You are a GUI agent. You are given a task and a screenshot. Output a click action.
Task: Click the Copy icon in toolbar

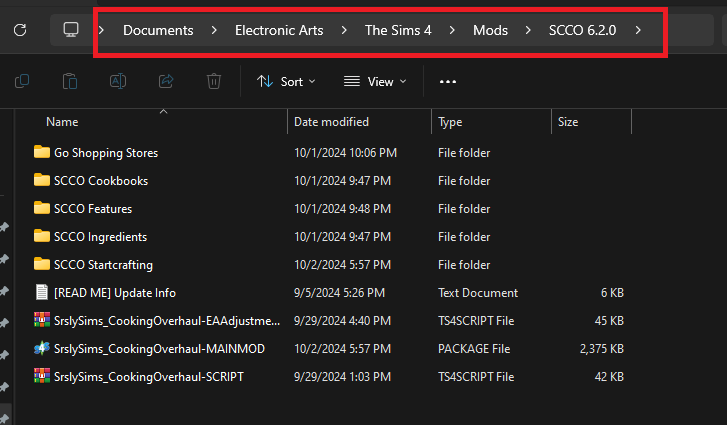[22, 81]
